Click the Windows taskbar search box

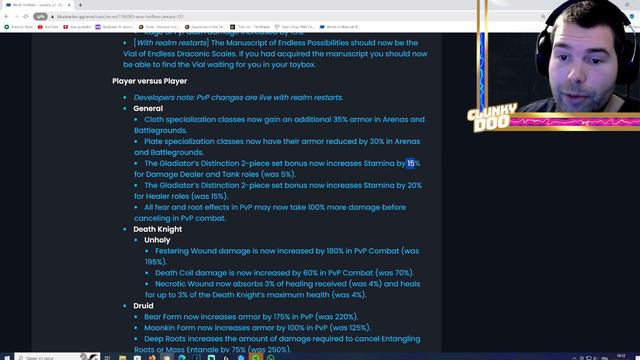[57, 357]
